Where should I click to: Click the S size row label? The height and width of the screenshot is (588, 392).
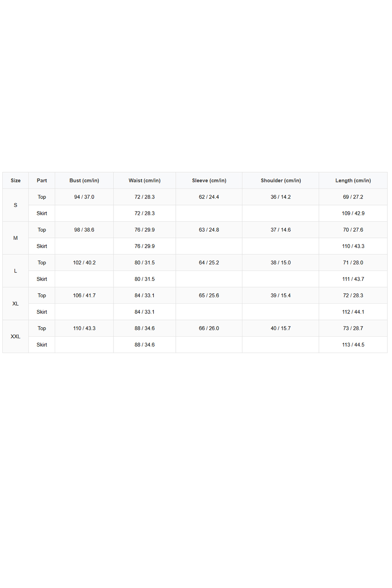15,205
